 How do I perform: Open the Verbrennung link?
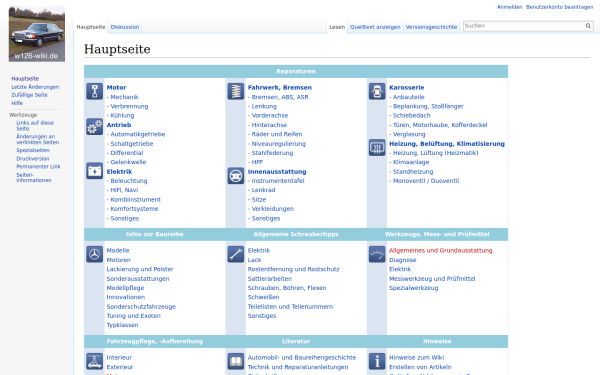129,106
